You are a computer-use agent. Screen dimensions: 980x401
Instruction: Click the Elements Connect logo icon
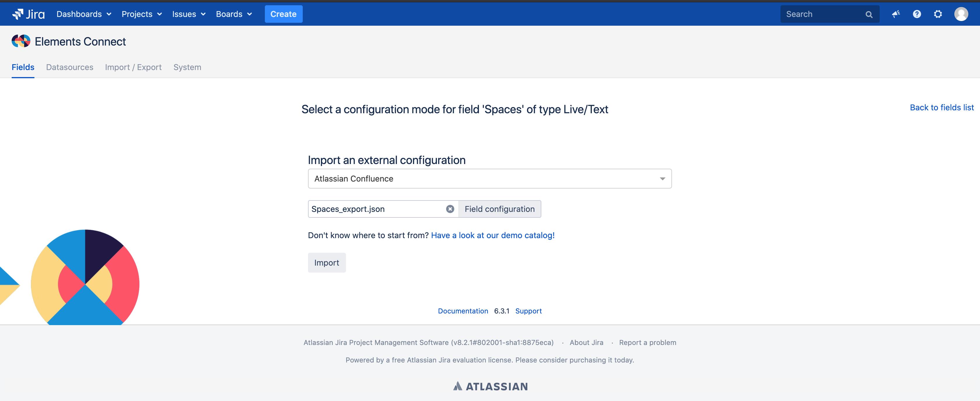coord(21,41)
